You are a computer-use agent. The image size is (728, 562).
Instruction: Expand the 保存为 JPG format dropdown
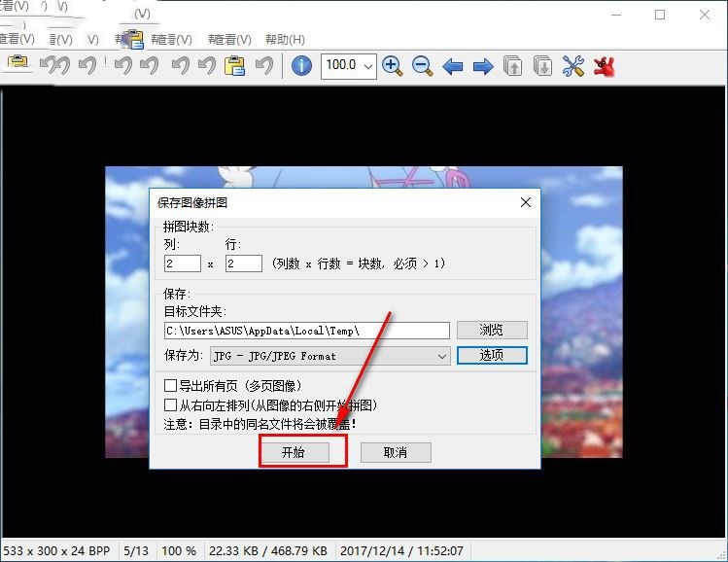tap(330, 356)
